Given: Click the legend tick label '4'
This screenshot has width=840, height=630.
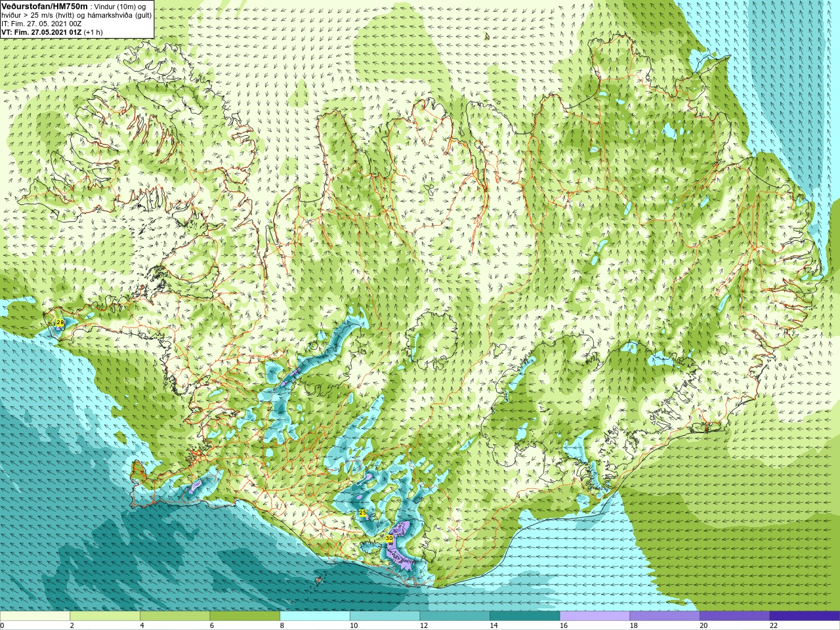Looking at the screenshot, I should point(142,625).
